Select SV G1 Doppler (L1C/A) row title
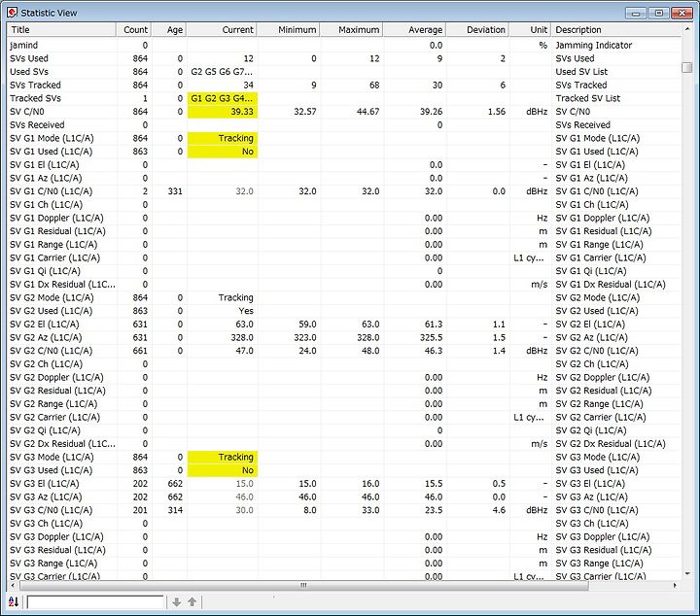Screen dimensions: 700x616 (56, 218)
